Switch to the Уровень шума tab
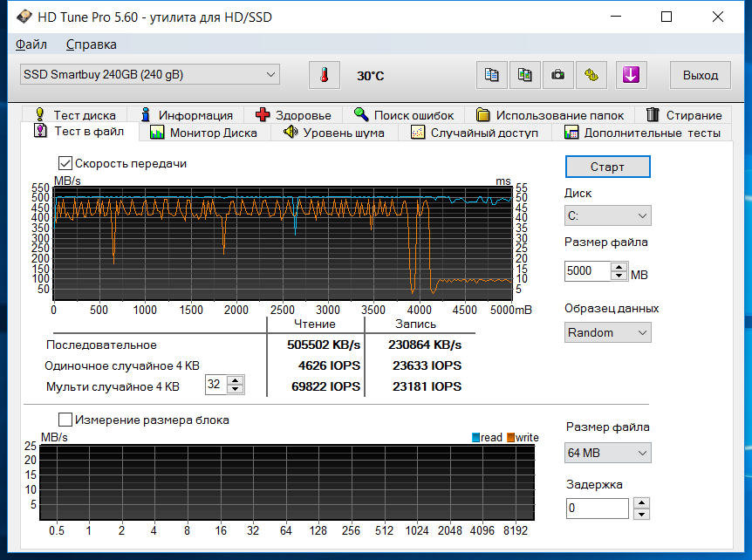 click(x=334, y=133)
